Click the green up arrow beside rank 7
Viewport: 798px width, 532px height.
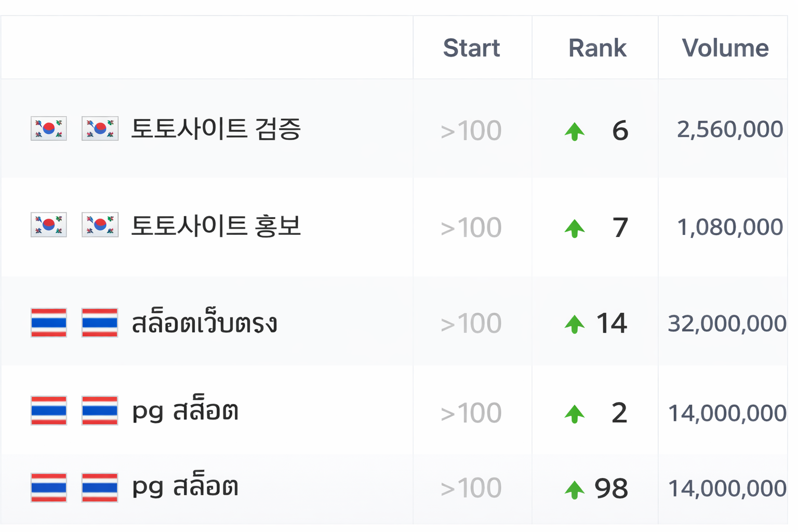(575, 229)
